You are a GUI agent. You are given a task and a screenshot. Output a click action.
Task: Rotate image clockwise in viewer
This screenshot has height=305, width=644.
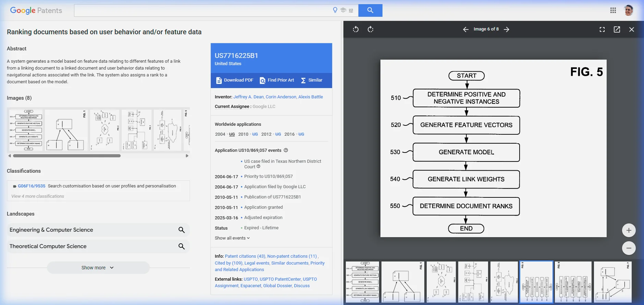pyautogui.click(x=370, y=29)
